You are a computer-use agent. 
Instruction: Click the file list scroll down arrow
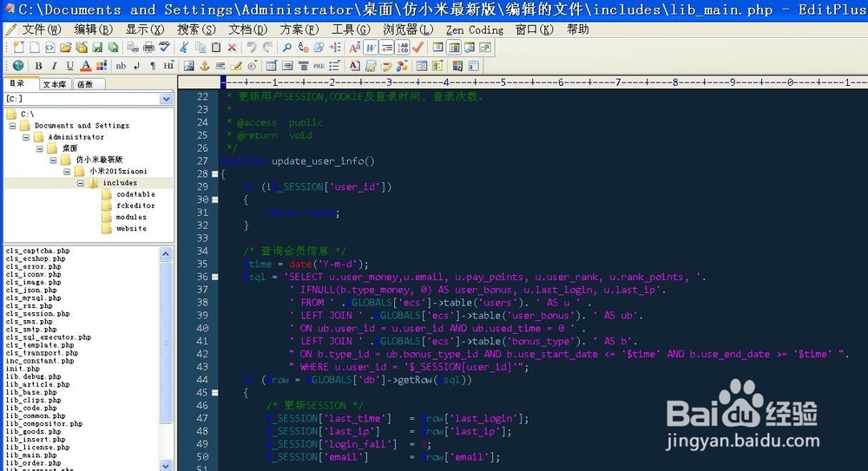point(166,466)
